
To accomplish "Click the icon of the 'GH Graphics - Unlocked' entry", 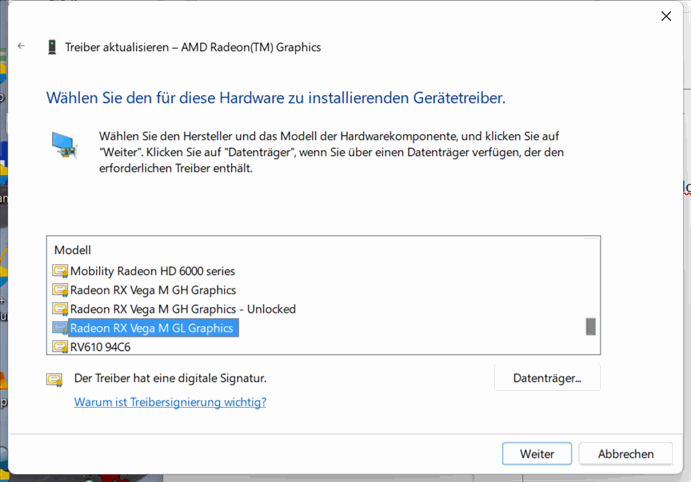I will (x=60, y=309).
